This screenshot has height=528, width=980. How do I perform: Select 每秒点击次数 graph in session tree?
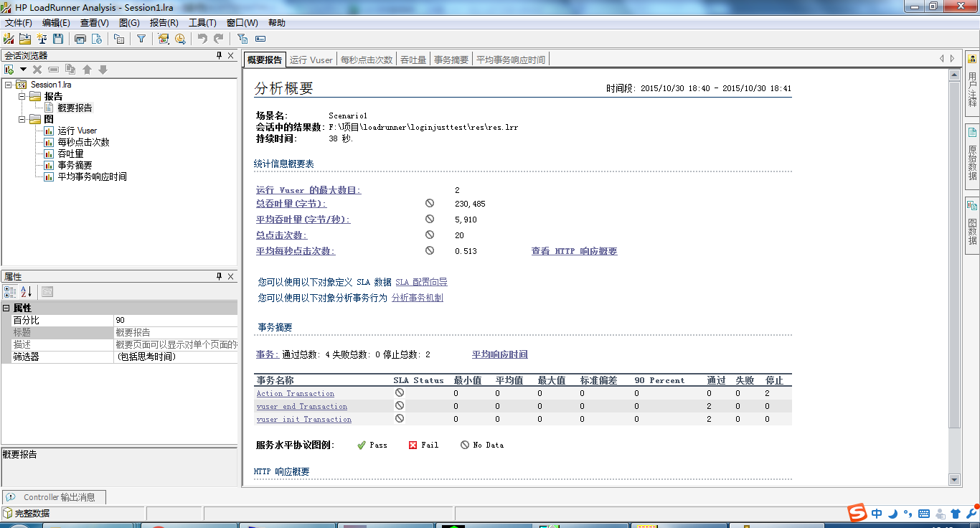tap(83, 142)
